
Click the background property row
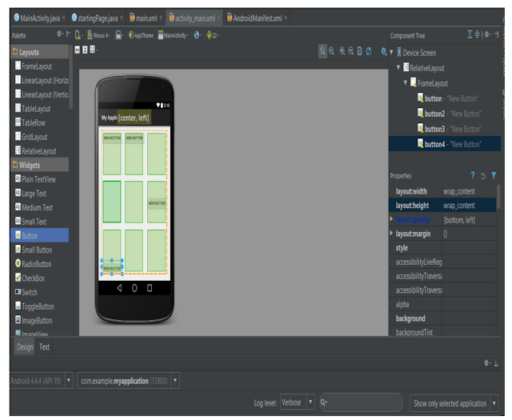point(410,318)
